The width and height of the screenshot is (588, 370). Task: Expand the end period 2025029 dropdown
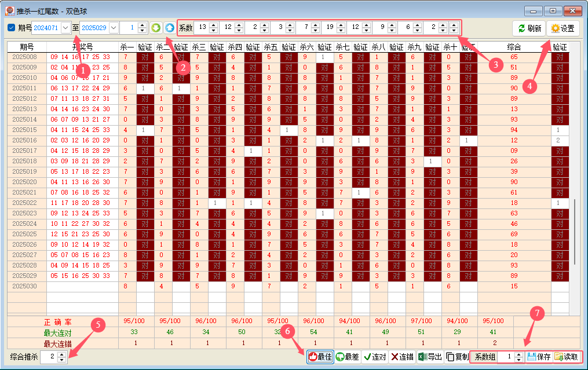pos(114,28)
